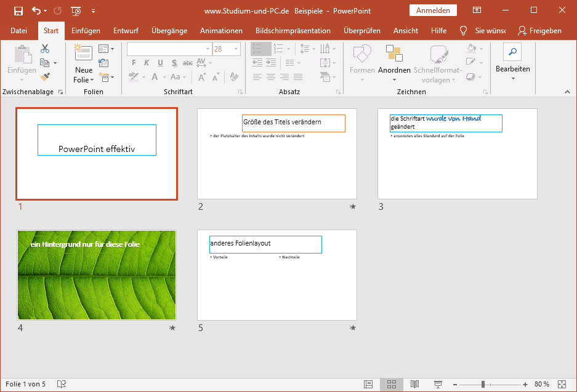Click the Anmelden sign-in button

pyautogui.click(x=433, y=10)
